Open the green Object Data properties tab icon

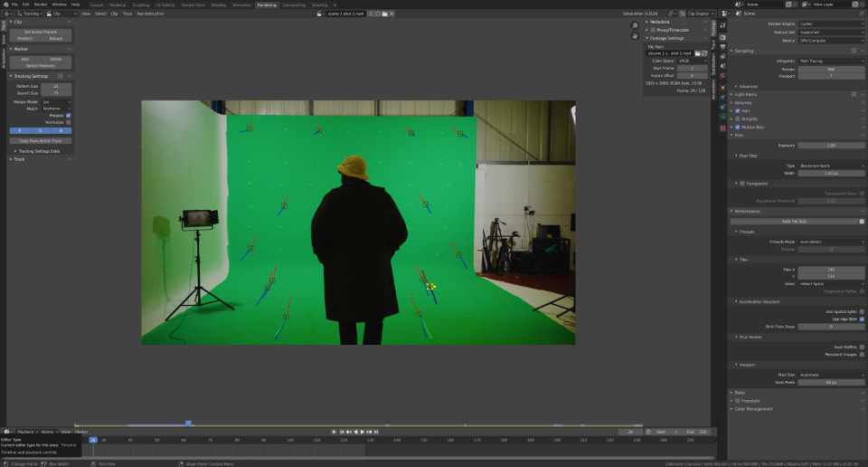pos(722,117)
